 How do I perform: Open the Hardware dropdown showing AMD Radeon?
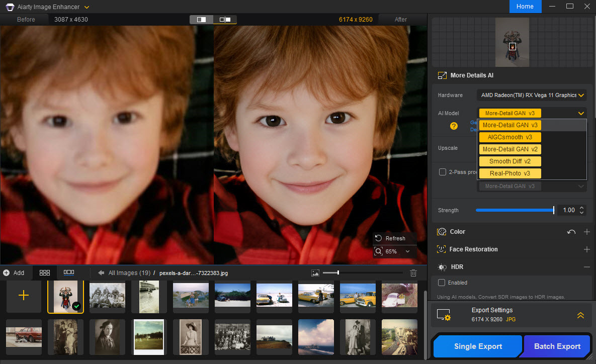[531, 95]
